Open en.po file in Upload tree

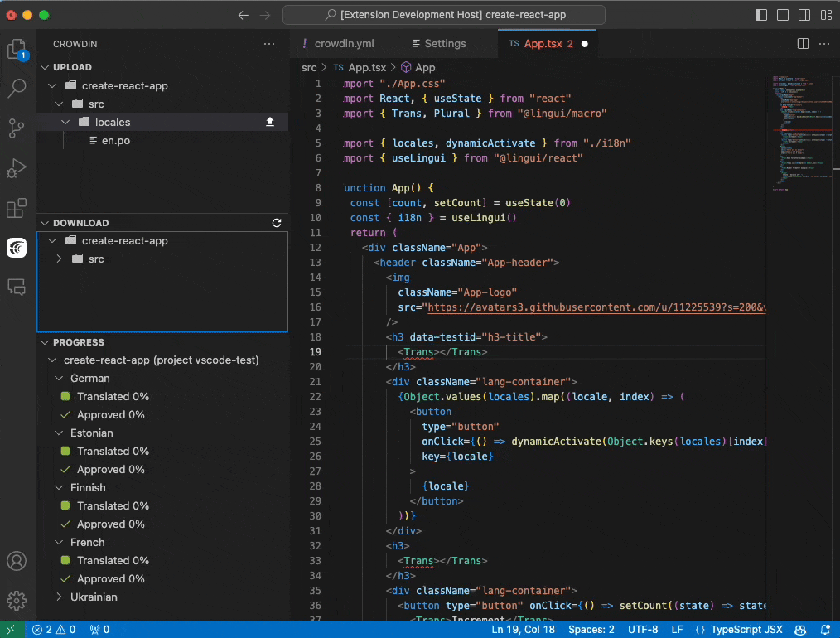pyautogui.click(x=115, y=141)
